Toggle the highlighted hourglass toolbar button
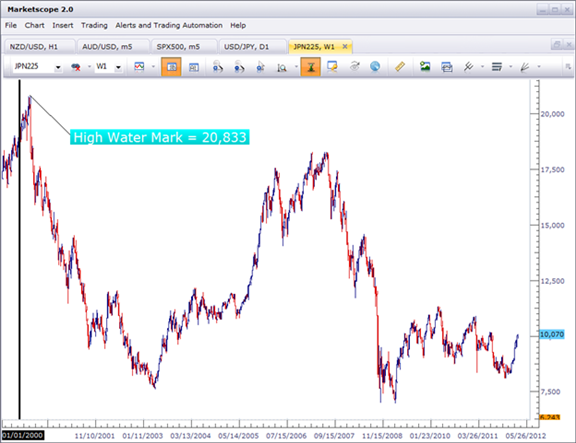Screen dimensions: 576x443 [310, 67]
